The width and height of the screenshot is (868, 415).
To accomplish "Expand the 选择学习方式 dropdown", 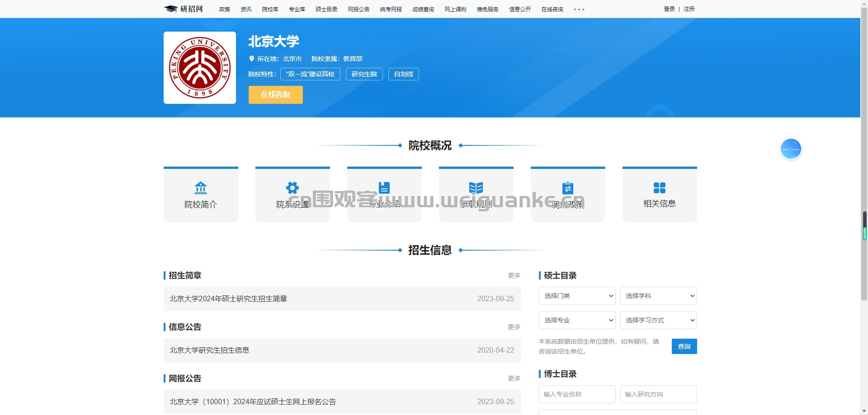I will click(658, 320).
